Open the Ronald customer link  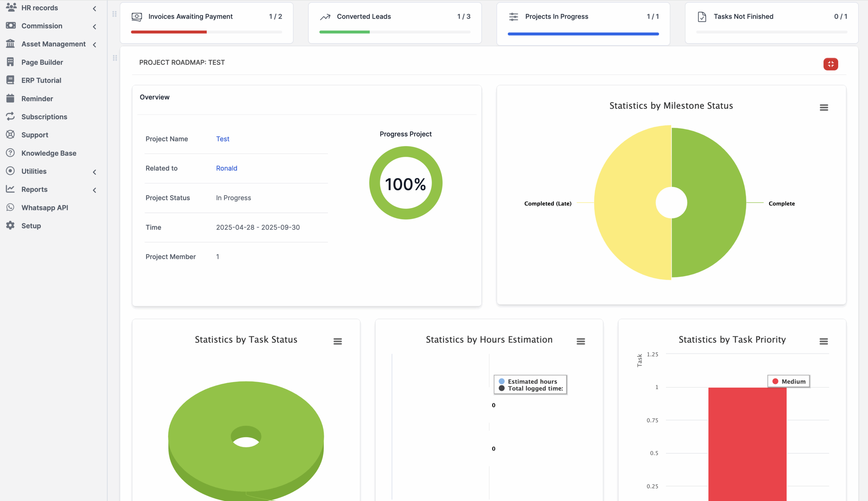pyautogui.click(x=226, y=168)
